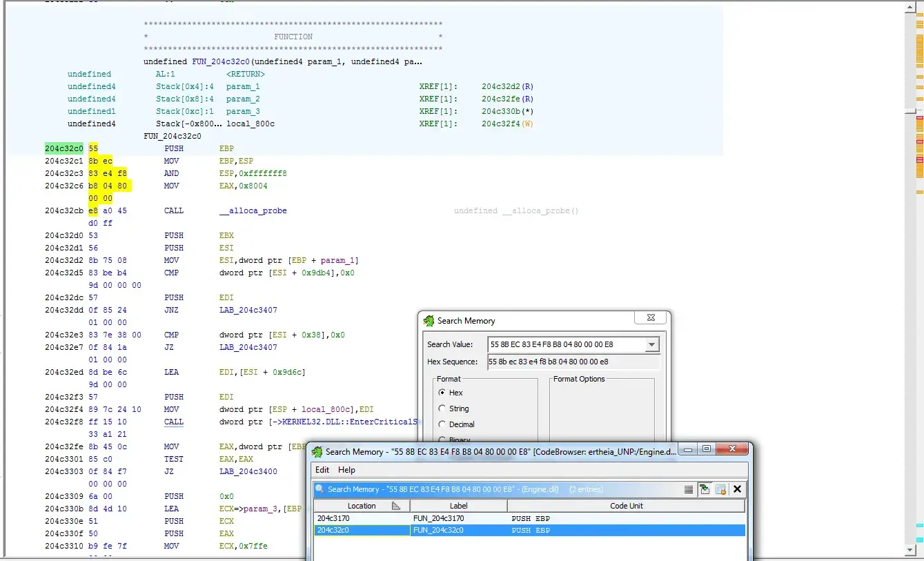Click the param_1 name in stack variables
The height and width of the screenshot is (561, 924).
coord(243,86)
